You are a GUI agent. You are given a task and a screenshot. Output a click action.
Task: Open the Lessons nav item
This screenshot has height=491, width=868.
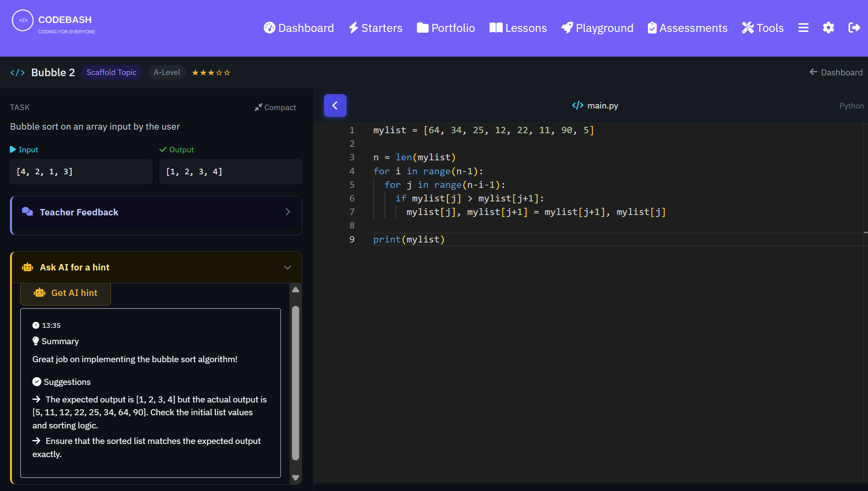click(x=518, y=28)
